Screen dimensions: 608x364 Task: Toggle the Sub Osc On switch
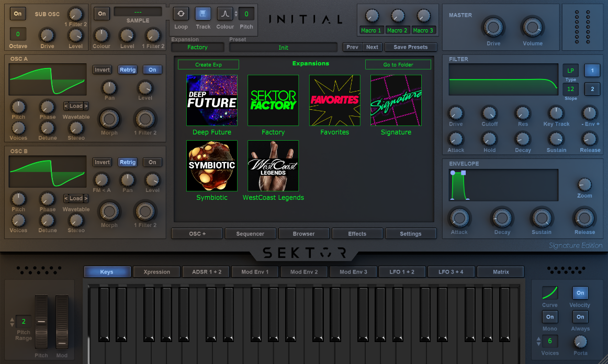(x=18, y=14)
